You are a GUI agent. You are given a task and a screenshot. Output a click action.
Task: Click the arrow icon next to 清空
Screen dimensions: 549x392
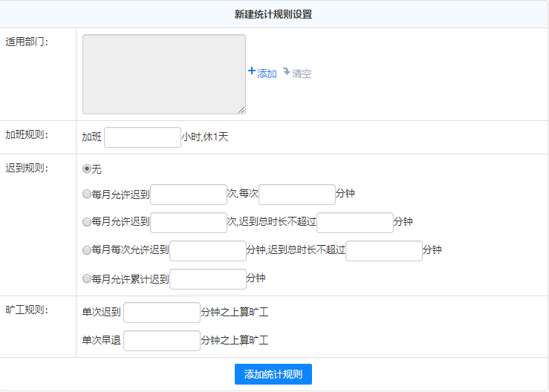pyautogui.click(x=286, y=72)
